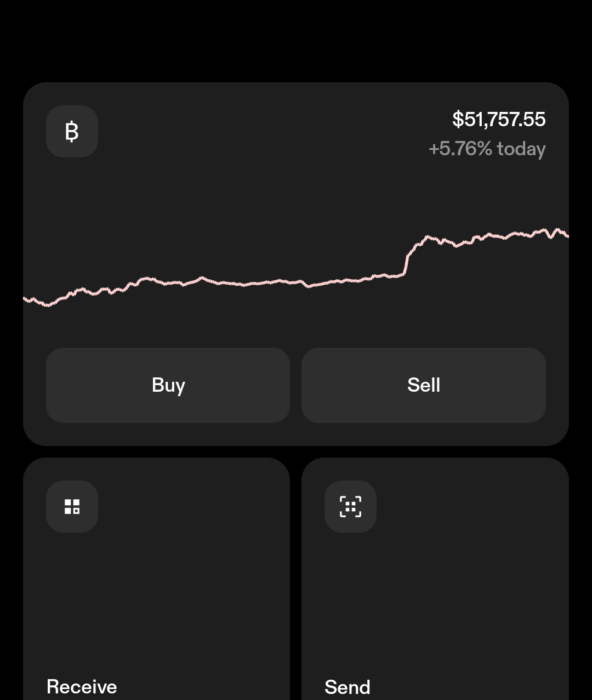592x700 pixels.
Task: Tap the Bitcoin symbol icon
Action: click(x=72, y=132)
